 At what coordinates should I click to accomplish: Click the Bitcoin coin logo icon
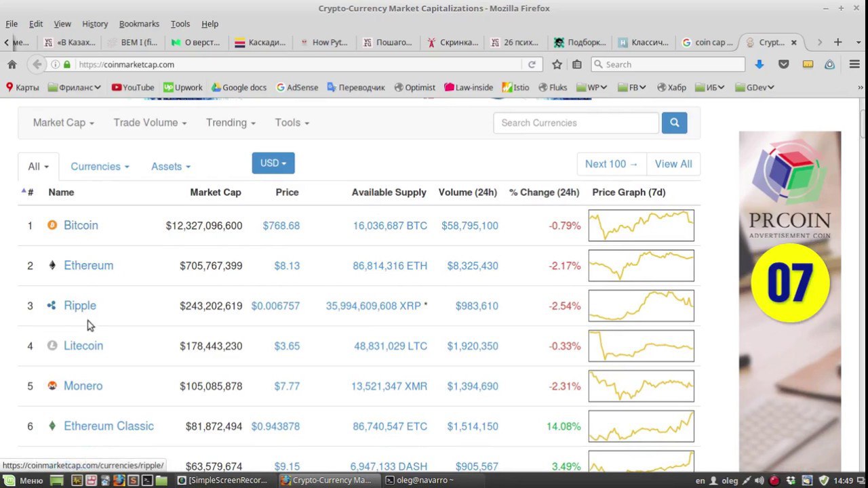pos(52,225)
